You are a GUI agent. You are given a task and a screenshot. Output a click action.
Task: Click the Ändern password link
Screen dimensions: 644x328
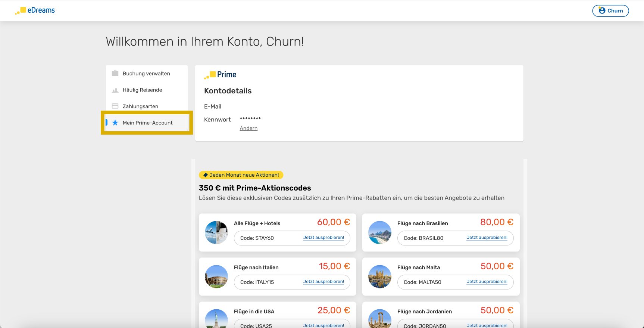pos(248,128)
